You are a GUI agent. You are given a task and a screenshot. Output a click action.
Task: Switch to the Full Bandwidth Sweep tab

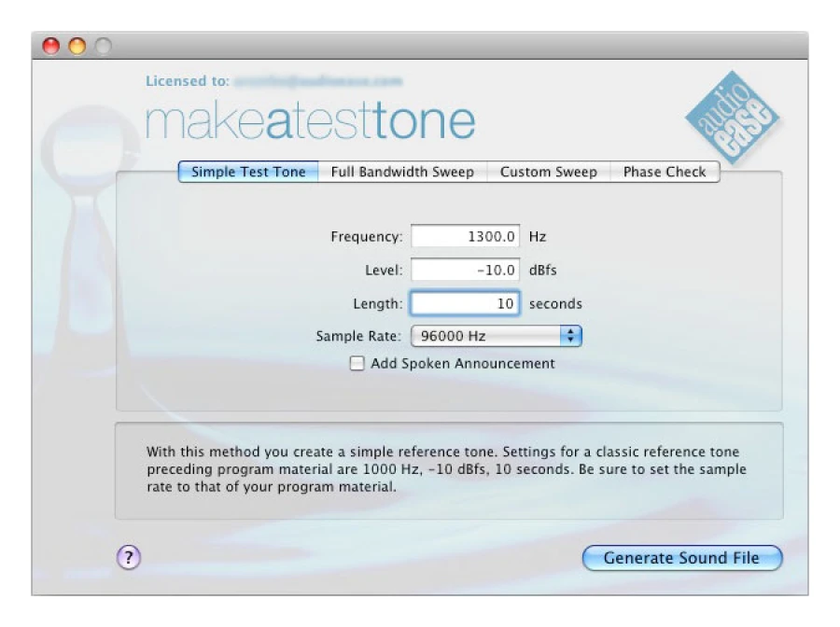(x=402, y=172)
